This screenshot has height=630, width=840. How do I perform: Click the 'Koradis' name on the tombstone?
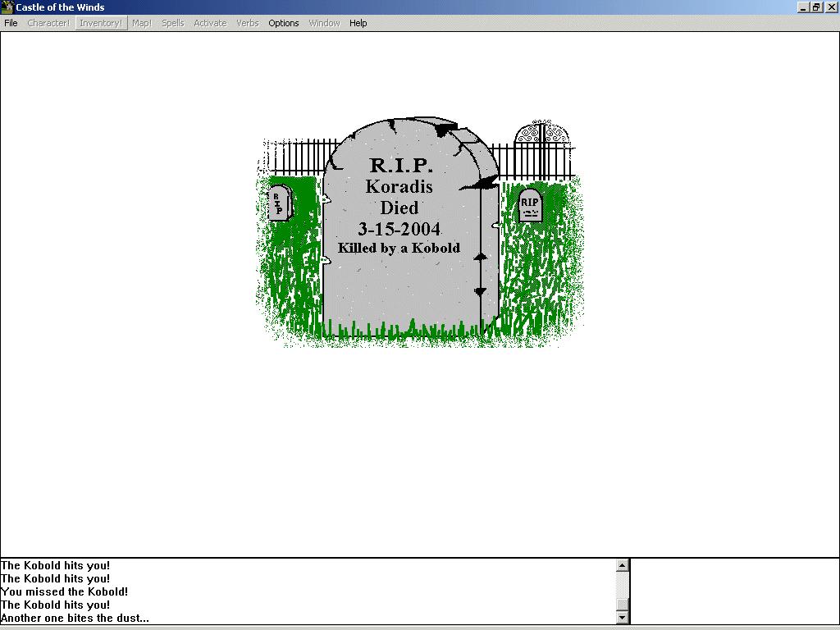click(399, 186)
